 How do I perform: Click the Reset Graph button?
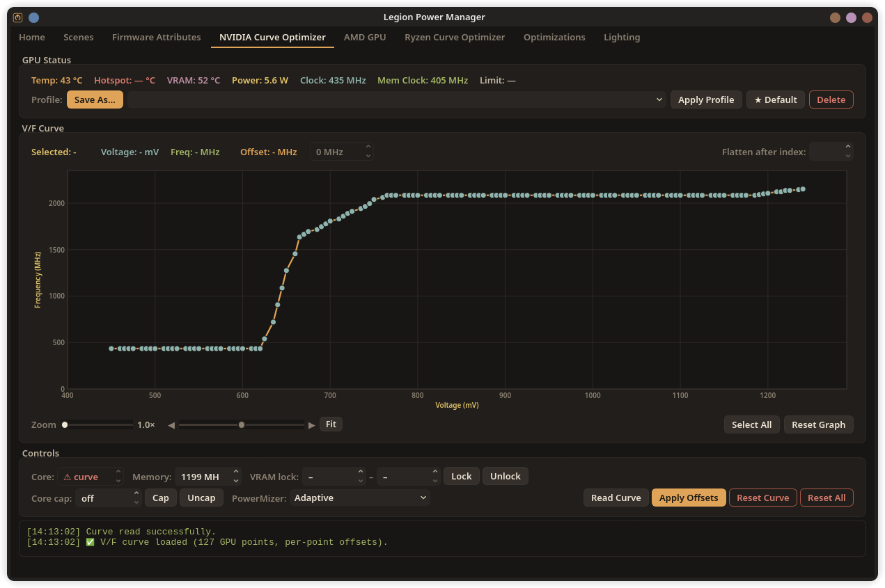pos(818,425)
